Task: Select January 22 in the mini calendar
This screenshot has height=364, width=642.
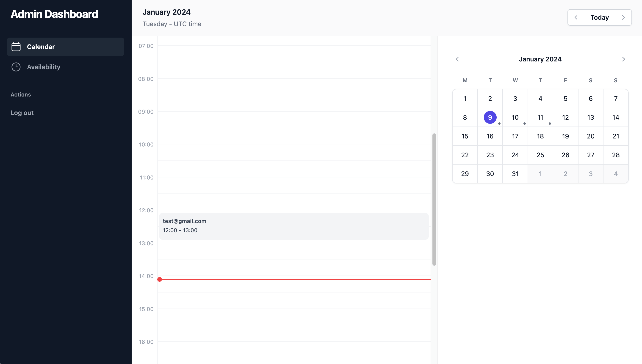Action: coord(465,155)
